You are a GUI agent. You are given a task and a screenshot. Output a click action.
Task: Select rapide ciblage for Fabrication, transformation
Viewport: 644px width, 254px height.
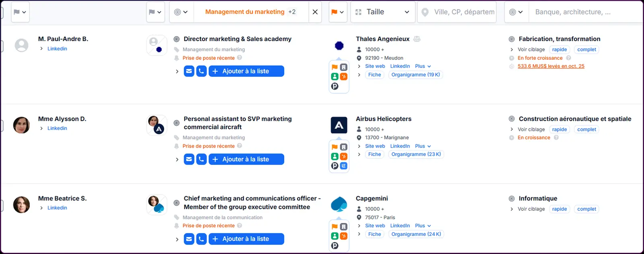coord(559,50)
